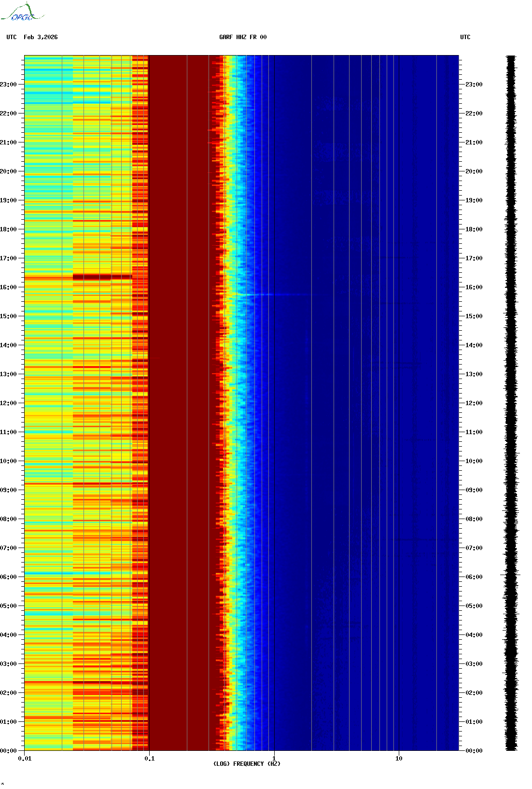The height and width of the screenshot is (789, 532).
Task: Click the 1 Hz frequency axis label
Action: [x=274, y=759]
